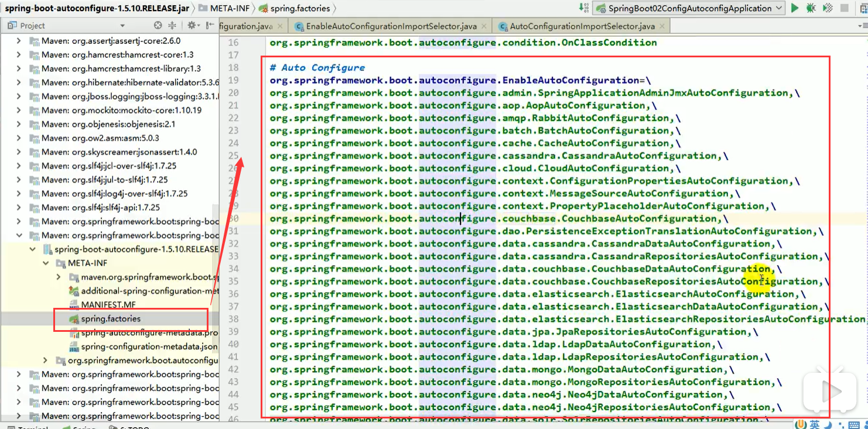868x429 pixels.
Task: Click the stop process square icon
Action: tap(845, 8)
